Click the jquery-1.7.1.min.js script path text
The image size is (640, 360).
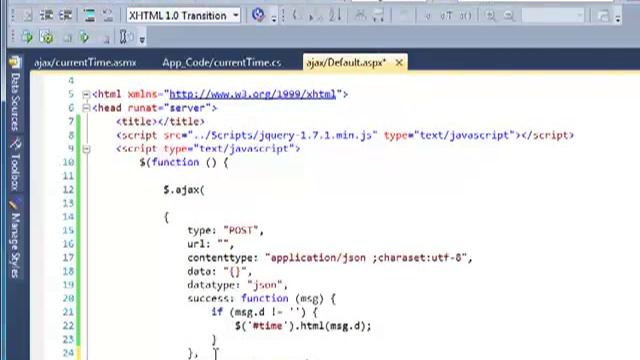coord(282,135)
